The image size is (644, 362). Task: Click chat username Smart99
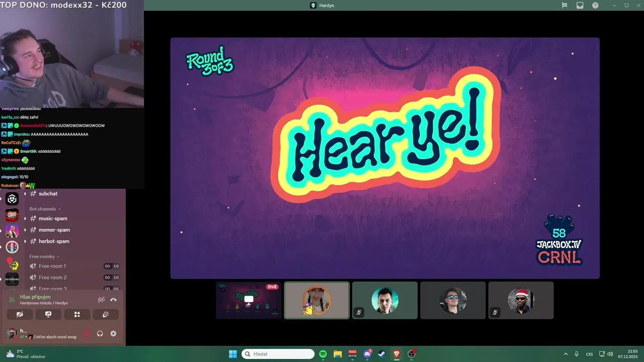click(x=28, y=151)
